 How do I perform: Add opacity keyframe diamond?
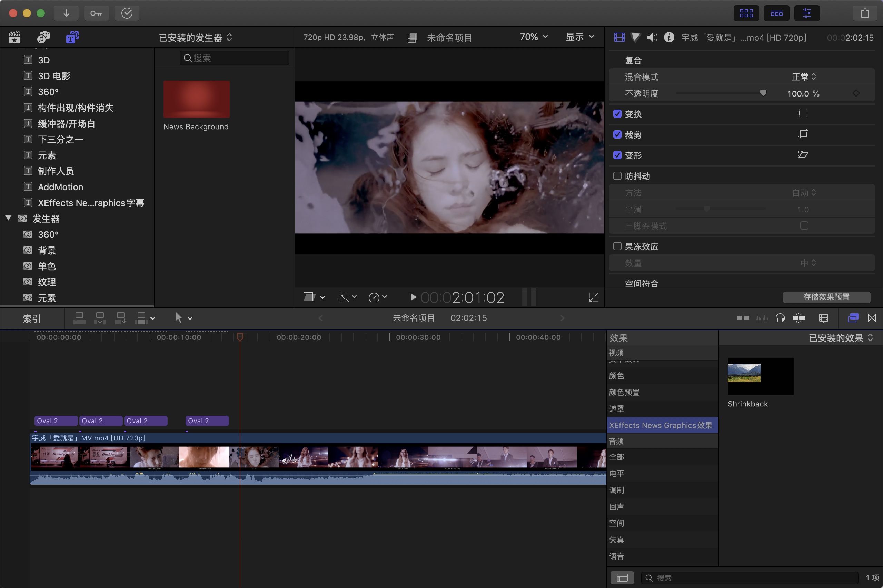(x=856, y=93)
